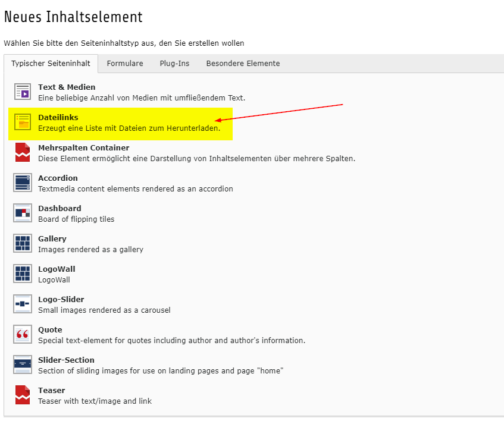Open the Plug-Ins tab

[174, 64]
